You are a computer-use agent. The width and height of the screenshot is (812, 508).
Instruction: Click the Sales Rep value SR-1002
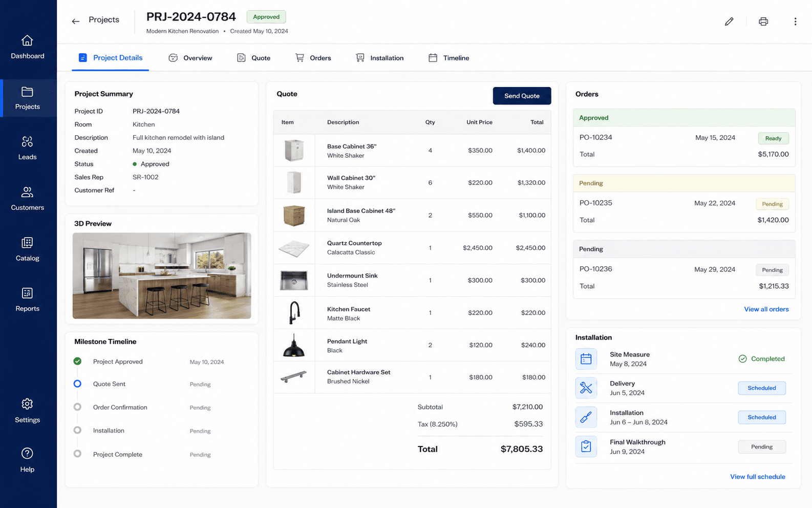[x=145, y=177]
